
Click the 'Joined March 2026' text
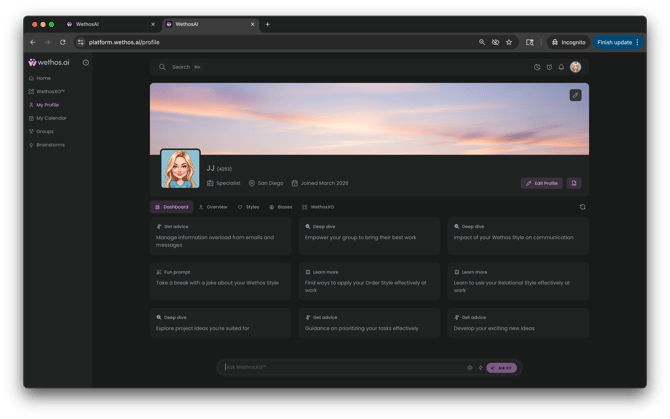[x=324, y=183]
